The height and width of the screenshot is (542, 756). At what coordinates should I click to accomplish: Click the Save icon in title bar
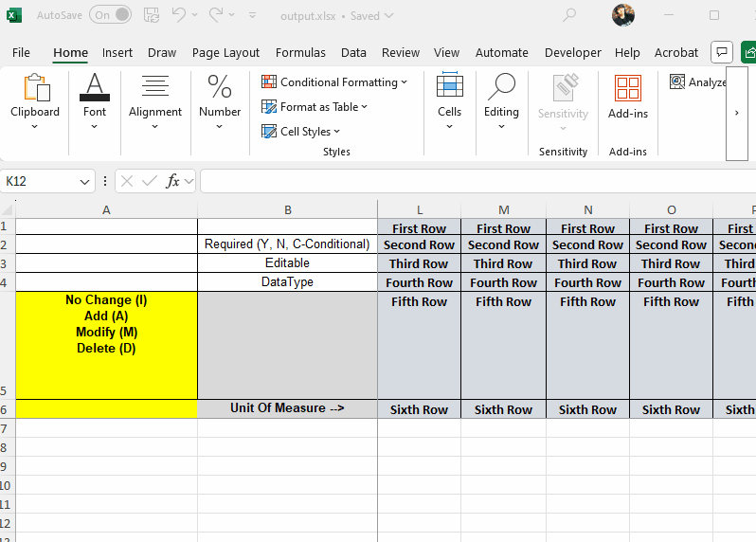[x=152, y=15]
